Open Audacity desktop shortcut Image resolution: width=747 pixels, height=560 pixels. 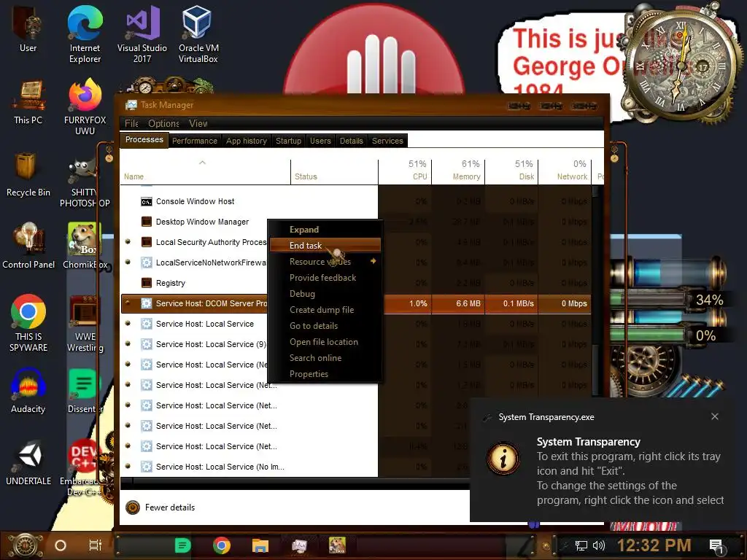point(28,391)
